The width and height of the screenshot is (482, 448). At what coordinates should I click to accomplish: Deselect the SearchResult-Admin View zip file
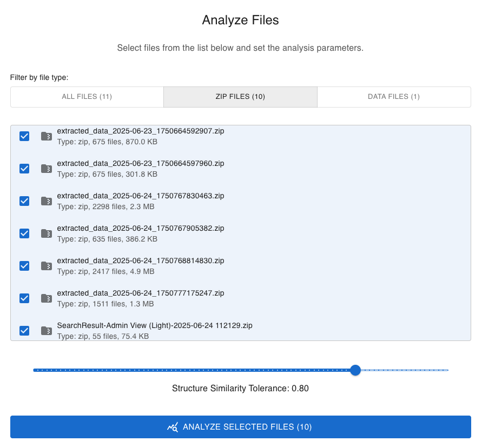pyautogui.click(x=24, y=331)
